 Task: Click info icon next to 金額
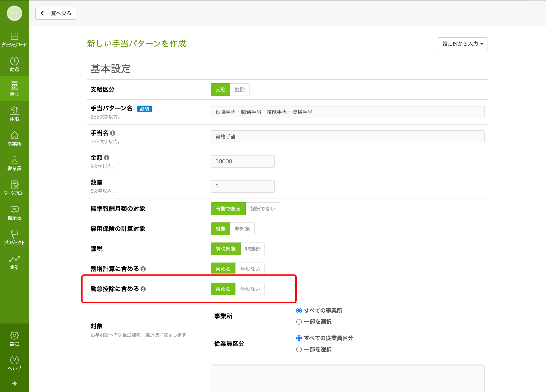(x=107, y=158)
